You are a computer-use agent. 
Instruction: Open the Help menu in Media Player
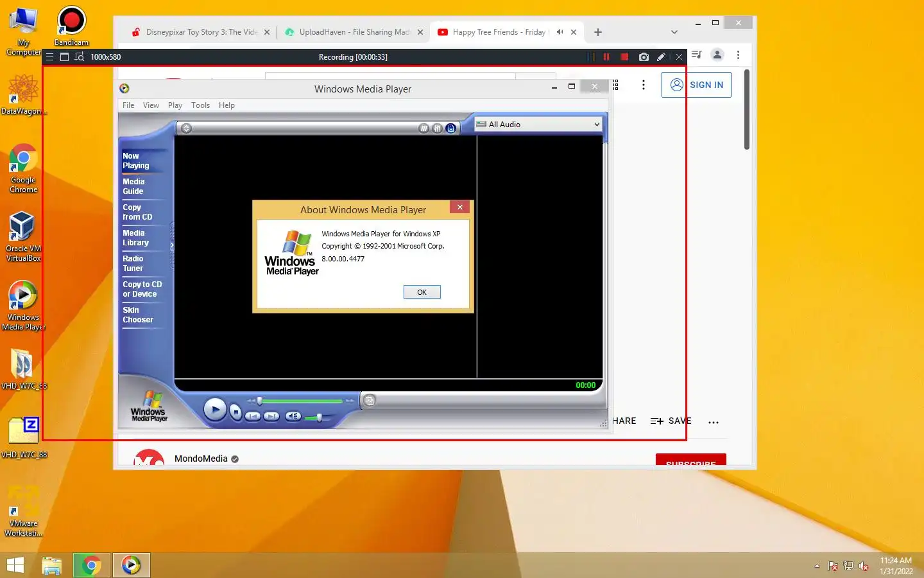pos(227,105)
